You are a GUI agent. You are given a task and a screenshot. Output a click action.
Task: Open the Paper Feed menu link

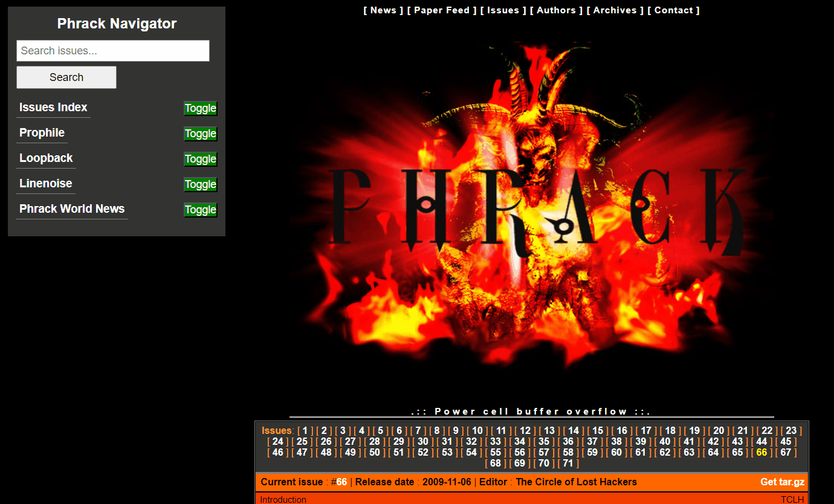pyautogui.click(x=441, y=10)
